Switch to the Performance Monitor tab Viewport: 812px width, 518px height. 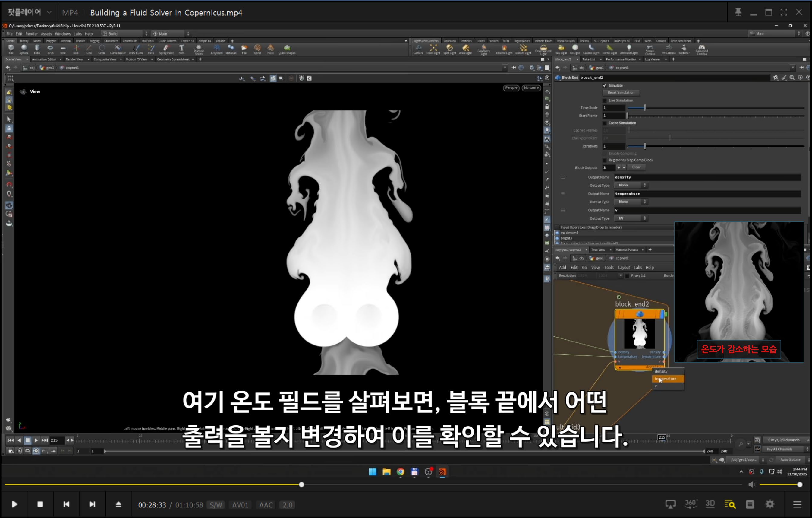click(621, 59)
